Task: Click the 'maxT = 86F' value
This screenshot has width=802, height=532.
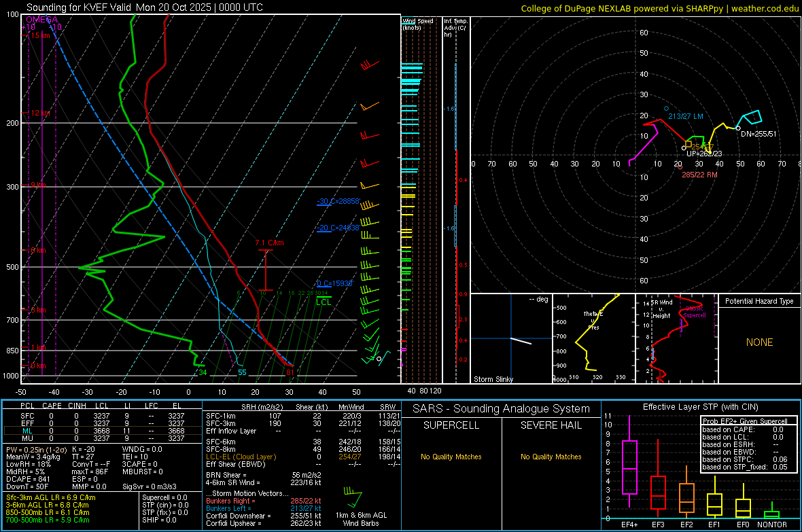Action: [x=90, y=471]
